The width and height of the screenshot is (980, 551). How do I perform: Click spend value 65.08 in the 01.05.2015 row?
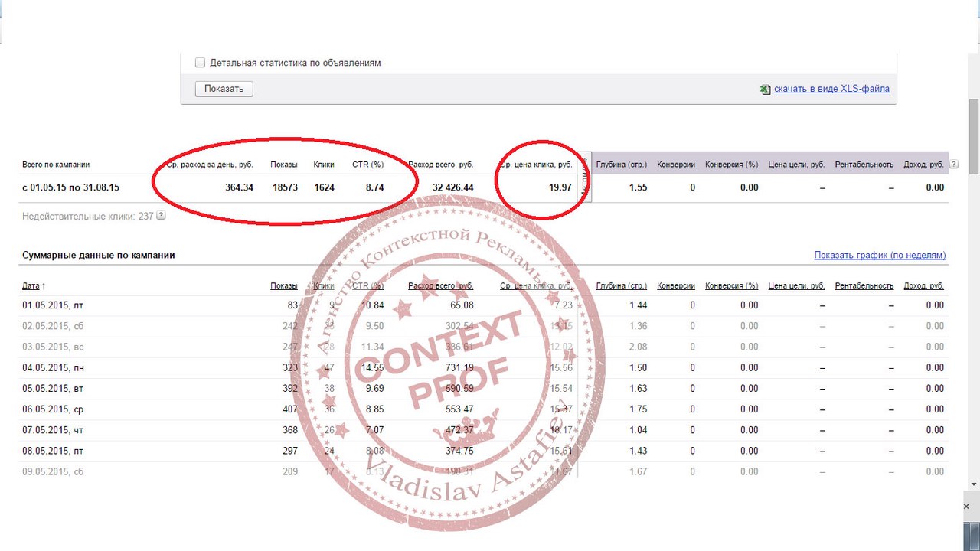coord(462,305)
